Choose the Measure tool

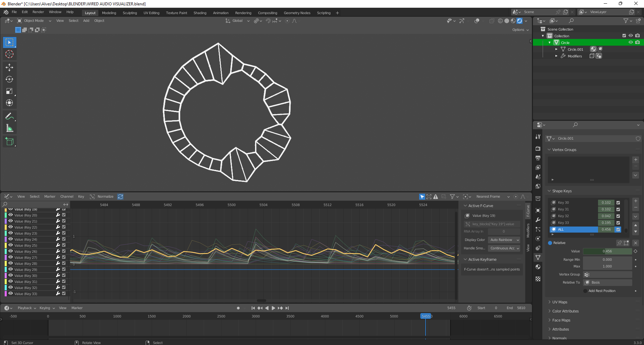[x=9, y=128]
